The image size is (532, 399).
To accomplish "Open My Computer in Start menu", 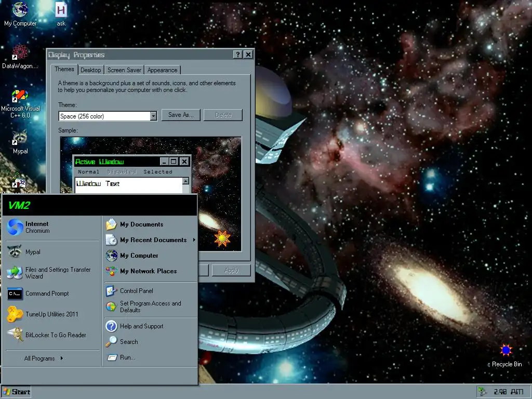I will click(150, 256).
